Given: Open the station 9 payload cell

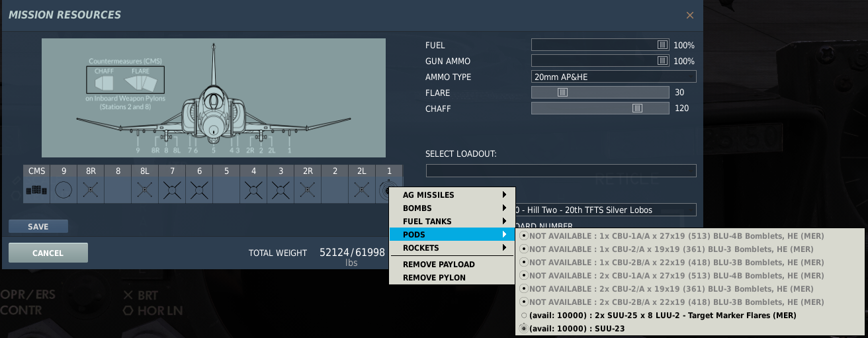Looking at the screenshot, I should [64, 190].
